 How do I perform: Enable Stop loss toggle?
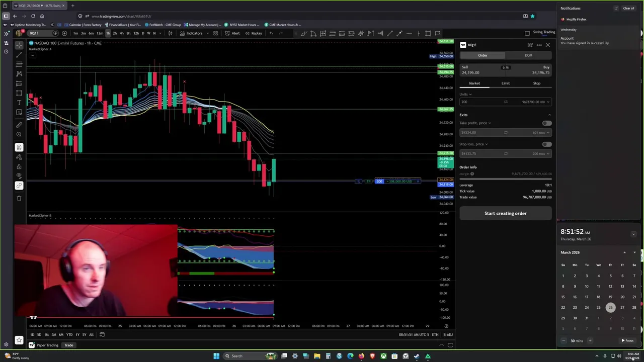tap(547, 144)
